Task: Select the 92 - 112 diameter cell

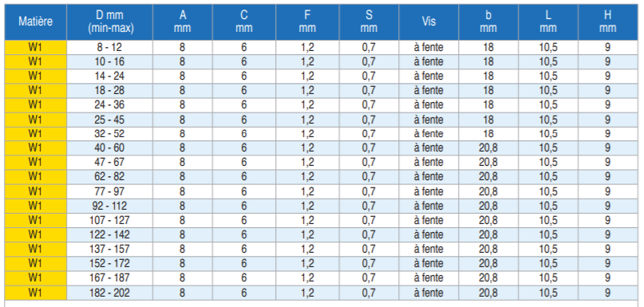Action: 109,206
